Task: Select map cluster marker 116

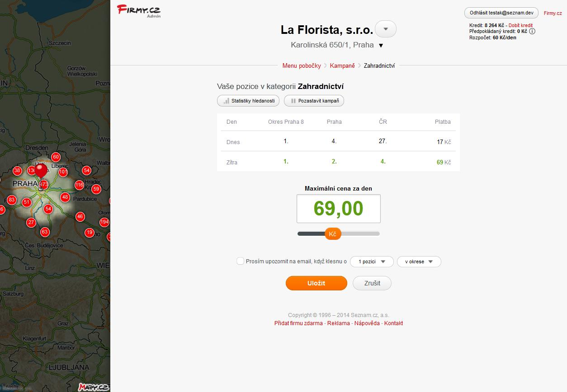Action: click(80, 185)
